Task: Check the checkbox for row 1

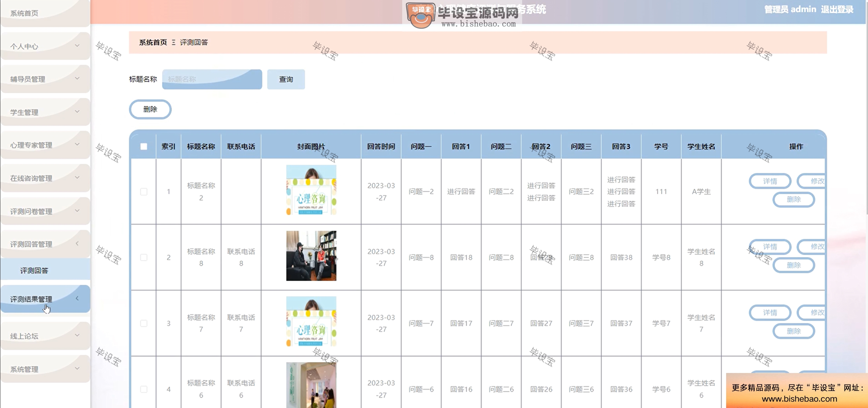Action: click(x=143, y=192)
